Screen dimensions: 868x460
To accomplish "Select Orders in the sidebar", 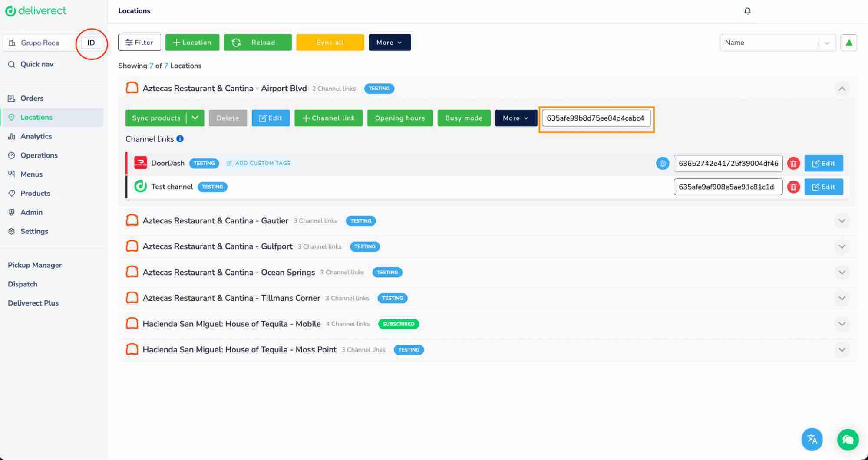I will point(32,98).
